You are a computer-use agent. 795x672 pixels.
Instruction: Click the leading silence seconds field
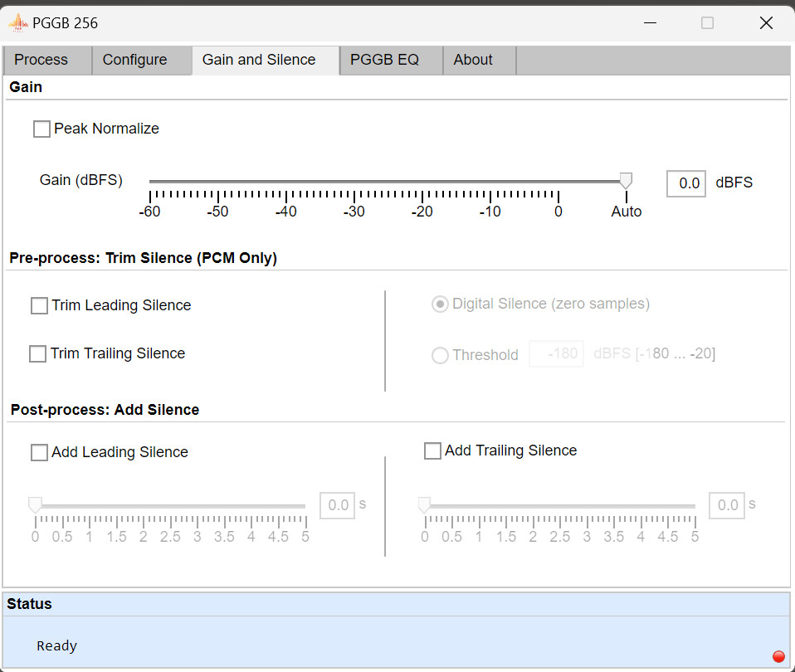point(338,505)
